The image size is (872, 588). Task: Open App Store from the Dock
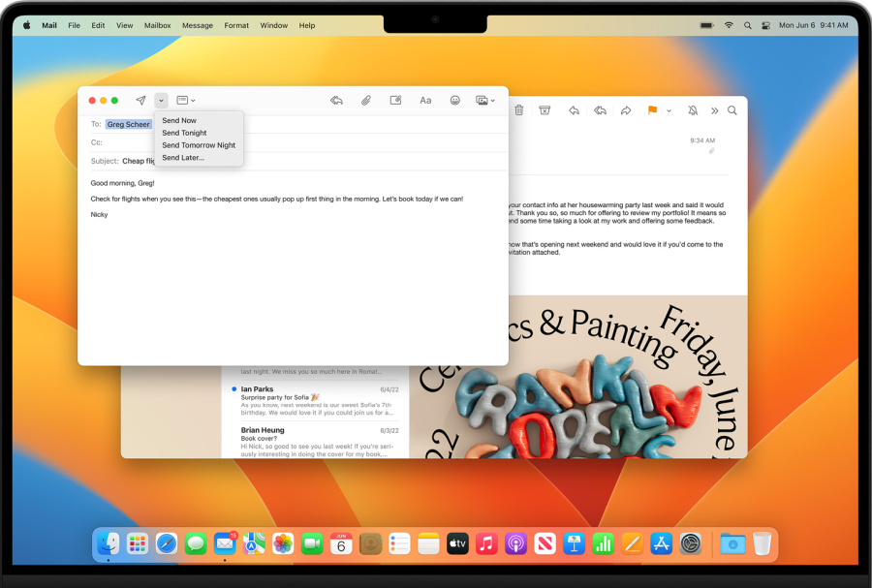661,543
